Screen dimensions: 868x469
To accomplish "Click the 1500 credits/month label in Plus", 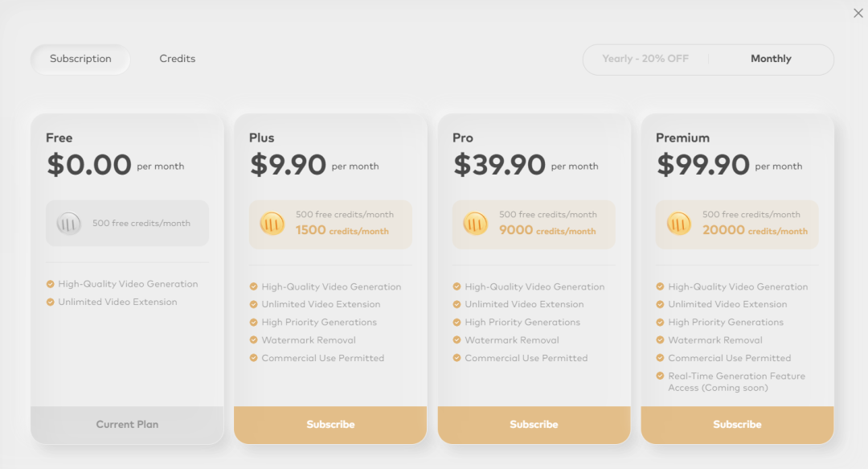I will coord(342,231).
